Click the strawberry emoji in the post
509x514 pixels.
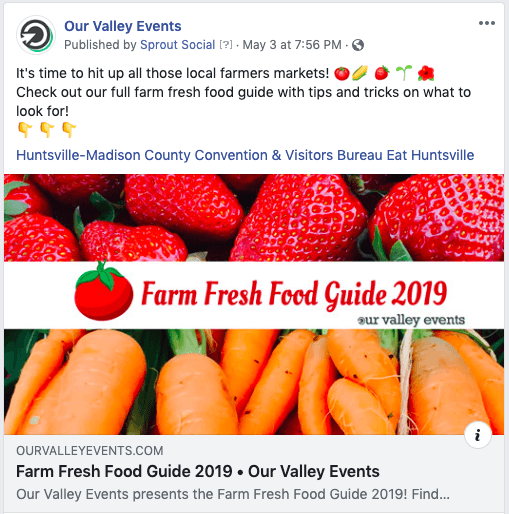click(x=382, y=73)
